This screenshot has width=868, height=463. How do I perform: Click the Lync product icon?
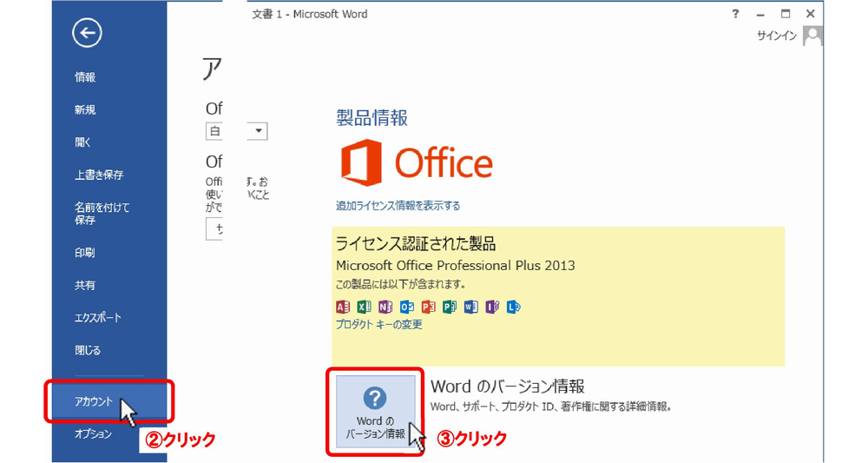click(x=514, y=307)
